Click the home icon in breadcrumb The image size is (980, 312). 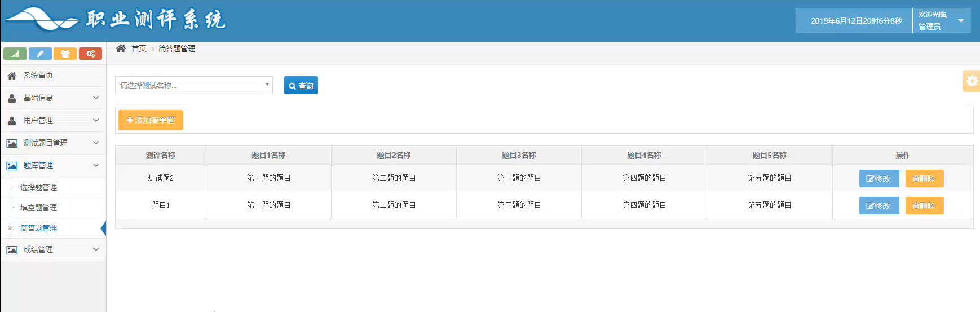click(121, 49)
